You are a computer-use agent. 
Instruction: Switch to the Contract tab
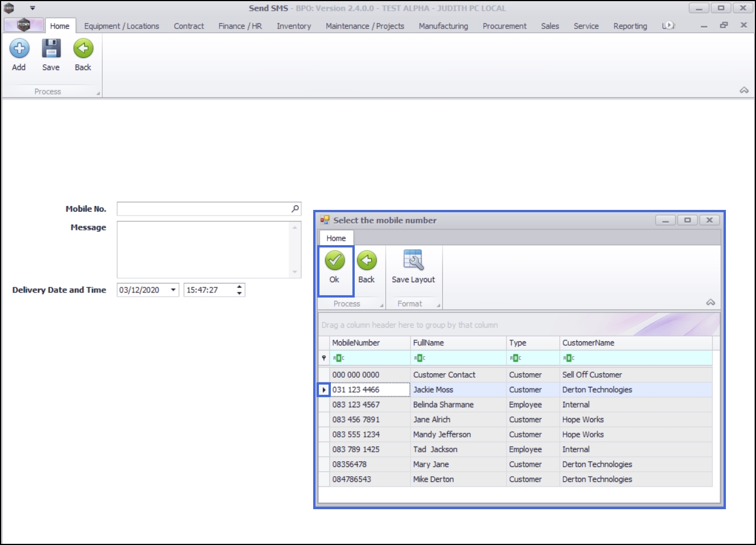click(x=189, y=26)
